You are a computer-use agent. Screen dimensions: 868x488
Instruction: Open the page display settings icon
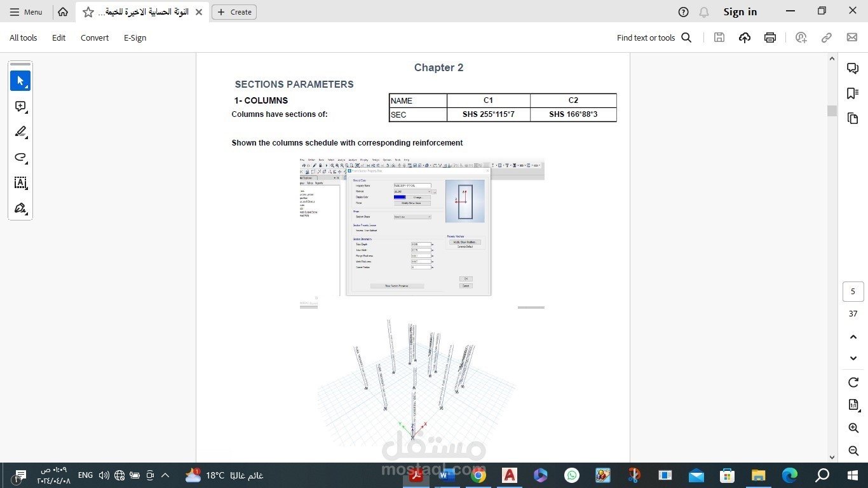point(853,405)
